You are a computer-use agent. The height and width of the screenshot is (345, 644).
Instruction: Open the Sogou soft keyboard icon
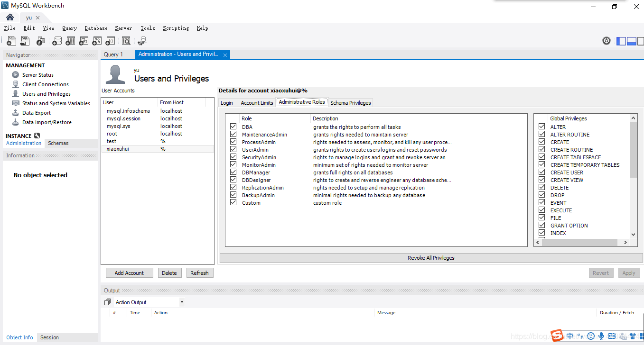pyautogui.click(x=612, y=336)
